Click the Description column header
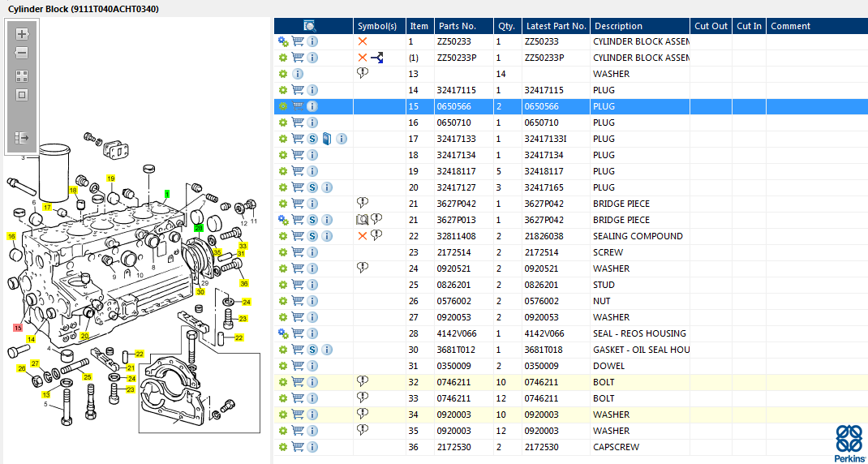 tap(617, 26)
